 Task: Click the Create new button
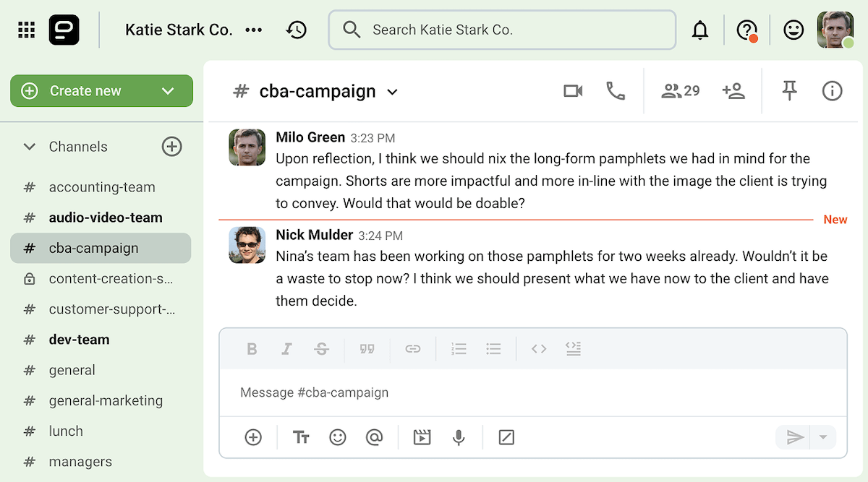85,91
